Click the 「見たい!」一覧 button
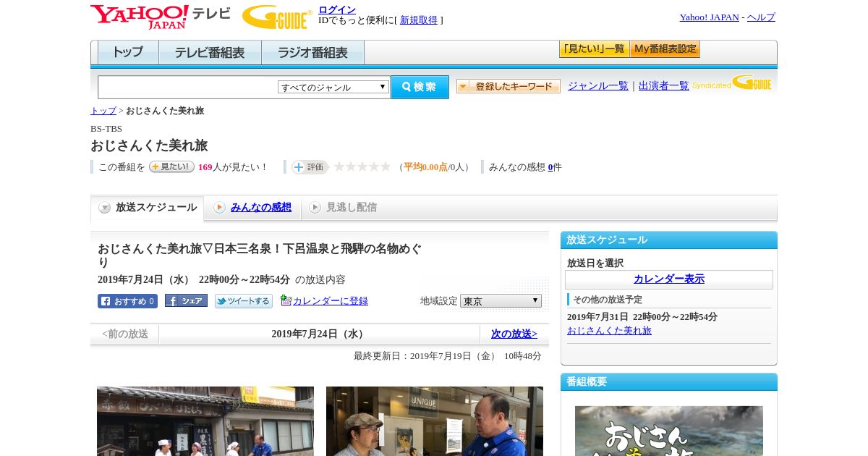The image size is (868, 456). click(594, 49)
